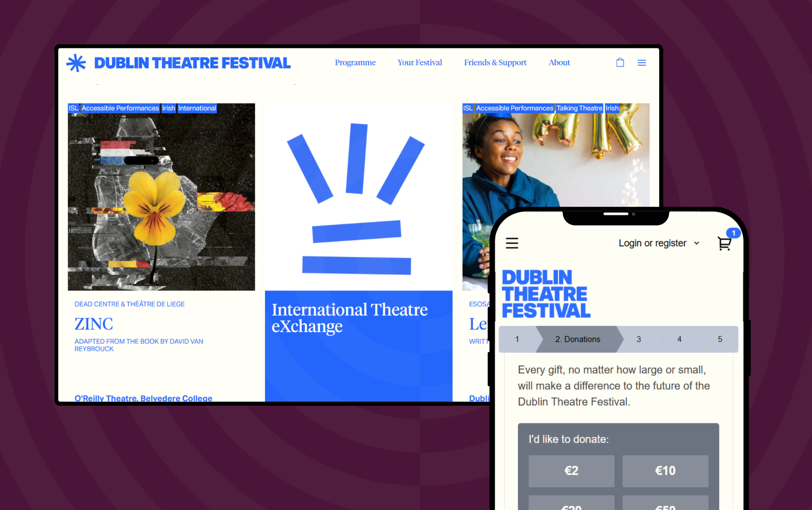Click the 'Every gift, no matter how large' paragraph

[614, 386]
